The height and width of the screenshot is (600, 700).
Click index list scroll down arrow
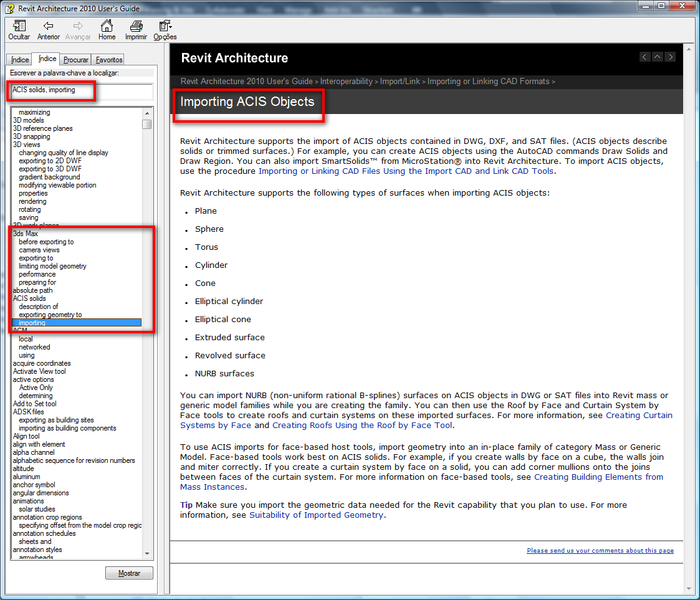click(147, 554)
